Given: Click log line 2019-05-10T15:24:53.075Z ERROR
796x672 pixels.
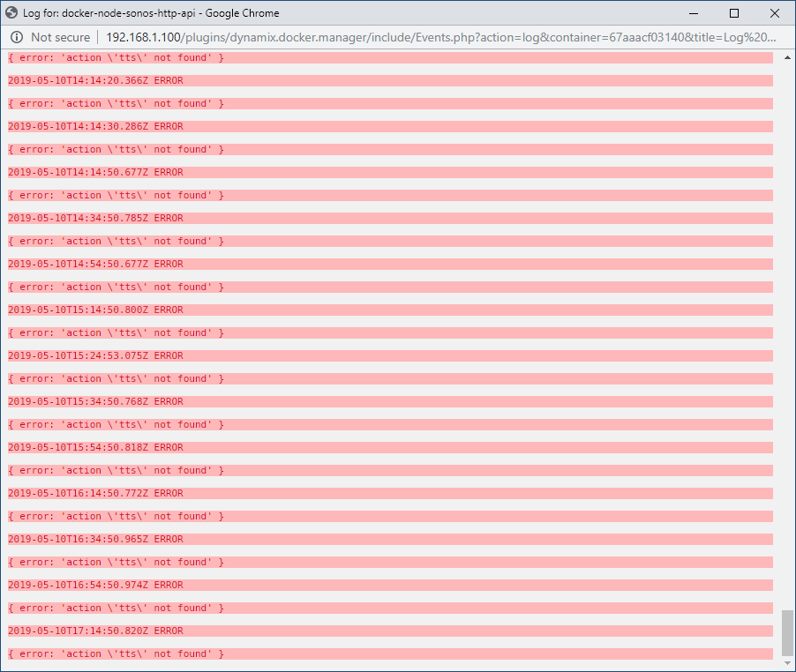Looking at the screenshot, I should (x=390, y=356).
